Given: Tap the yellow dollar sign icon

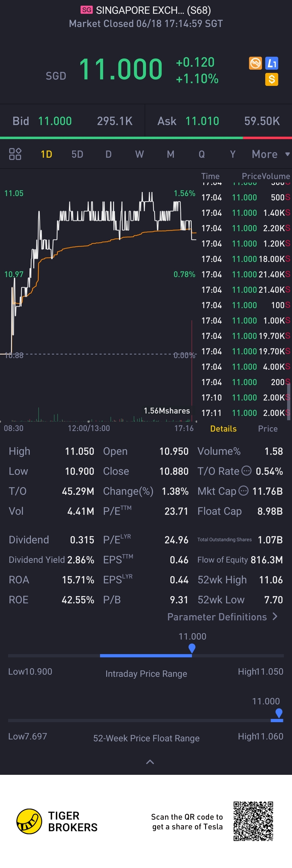Looking at the screenshot, I should point(272,79).
